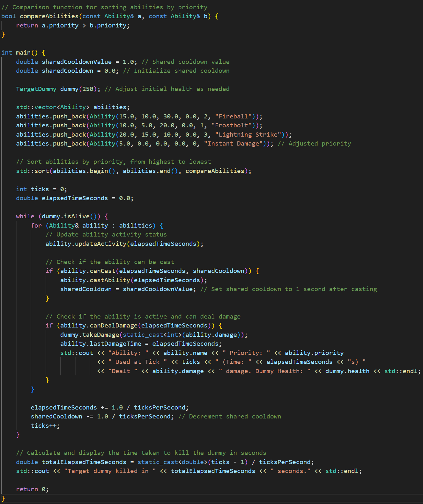Select the "Instant Damage" string literal

[235, 144]
